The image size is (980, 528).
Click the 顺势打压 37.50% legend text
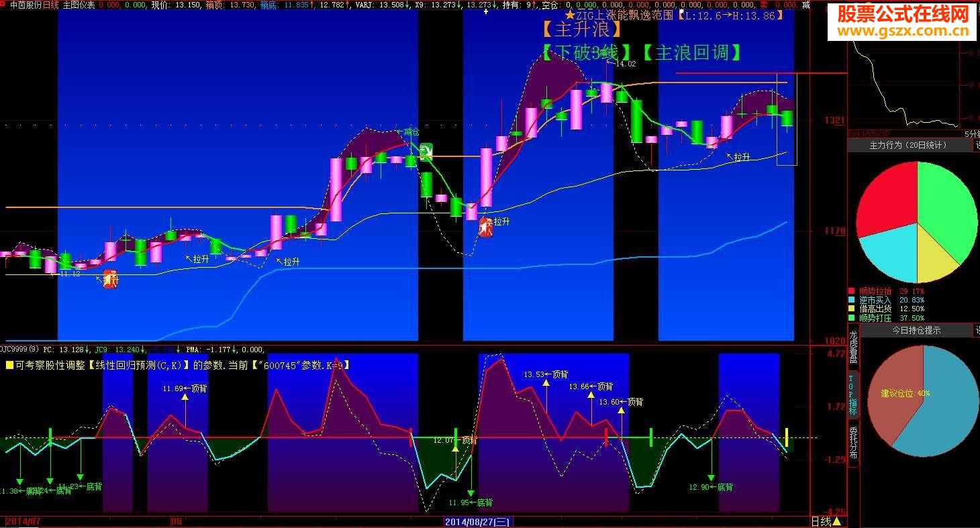pyautogui.click(x=891, y=317)
